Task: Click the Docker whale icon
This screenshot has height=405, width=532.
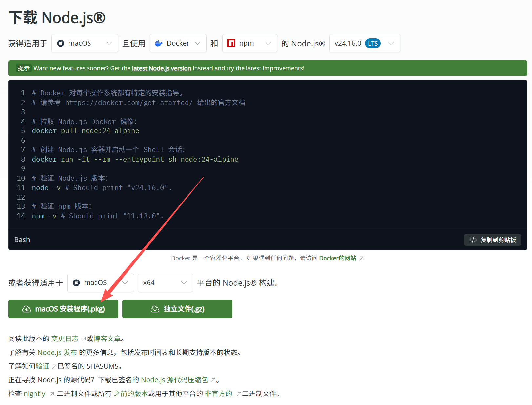Action: (x=159, y=43)
